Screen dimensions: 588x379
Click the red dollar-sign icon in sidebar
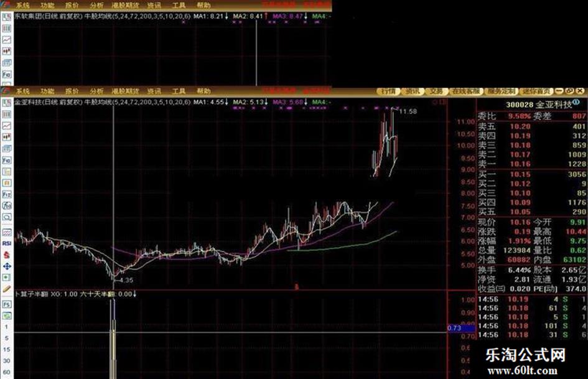tap(7, 255)
